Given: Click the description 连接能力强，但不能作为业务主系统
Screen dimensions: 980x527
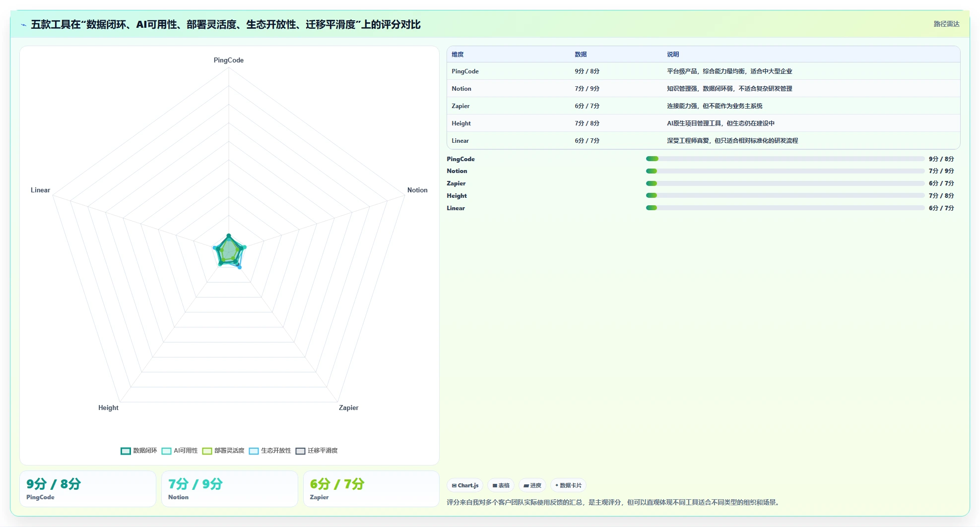Looking at the screenshot, I should pyautogui.click(x=715, y=106).
